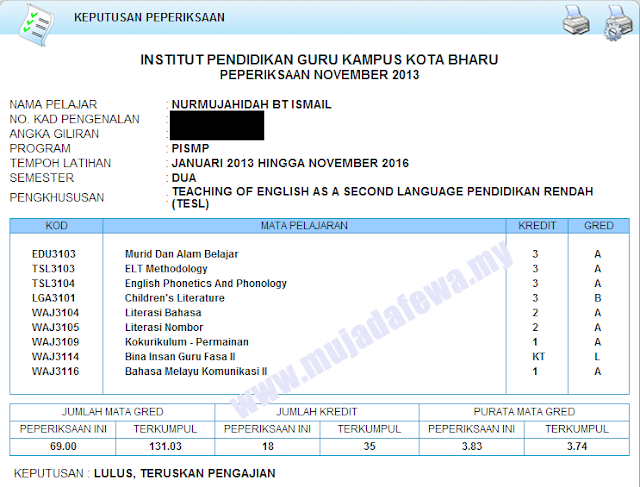Select the Children's Literature subject
Screen dimensions: 640x487
tap(175, 298)
